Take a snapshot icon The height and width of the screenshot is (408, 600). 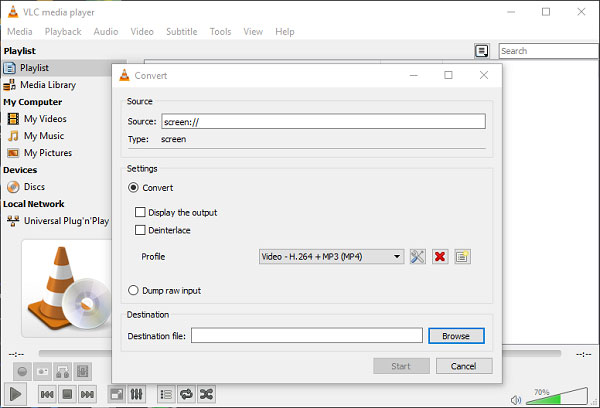[42, 371]
